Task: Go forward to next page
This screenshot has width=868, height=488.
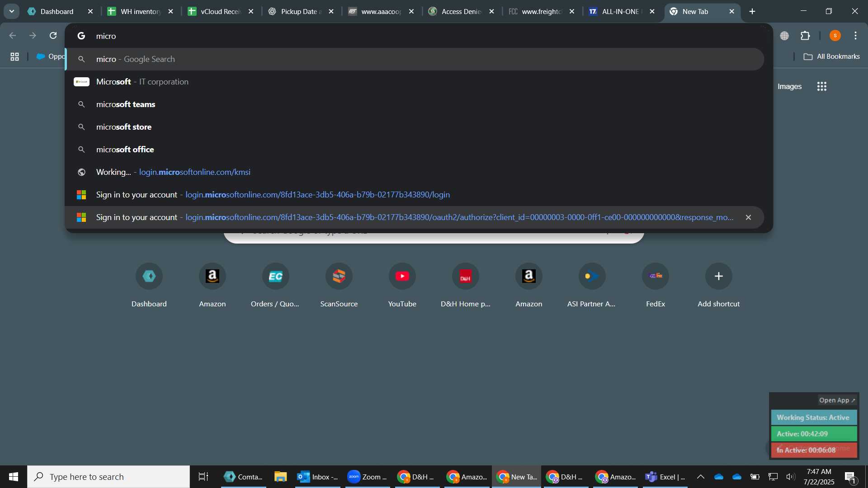Action: [x=33, y=35]
